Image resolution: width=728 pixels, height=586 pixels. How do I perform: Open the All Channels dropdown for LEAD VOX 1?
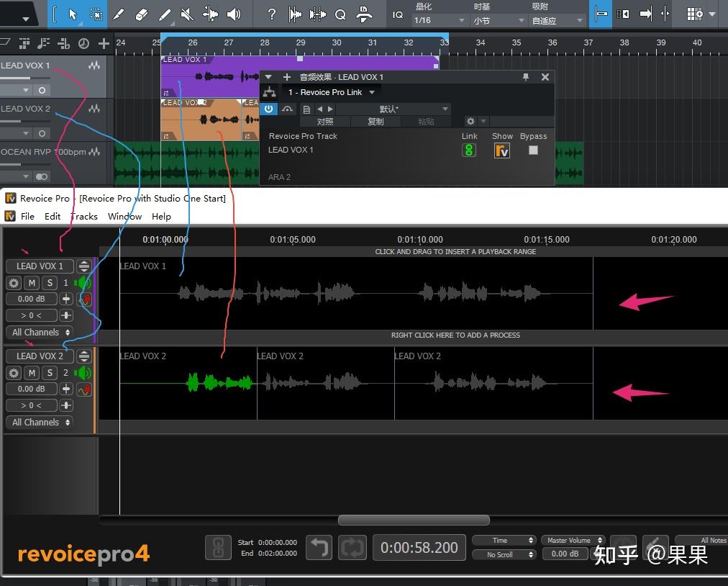(40, 332)
